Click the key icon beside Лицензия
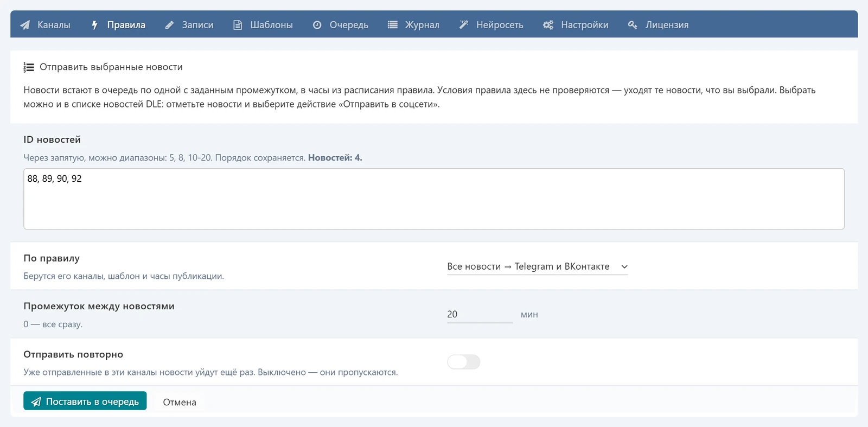 (x=633, y=25)
